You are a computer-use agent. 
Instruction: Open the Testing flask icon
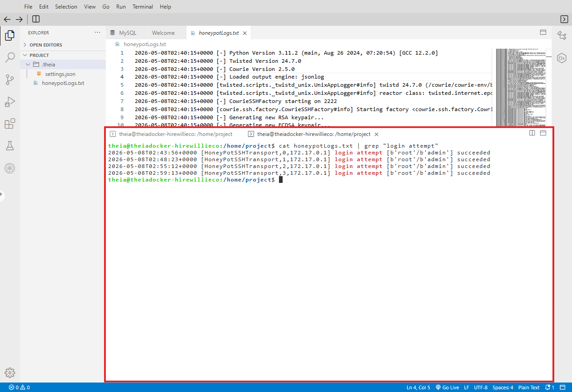[x=9, y=146]
